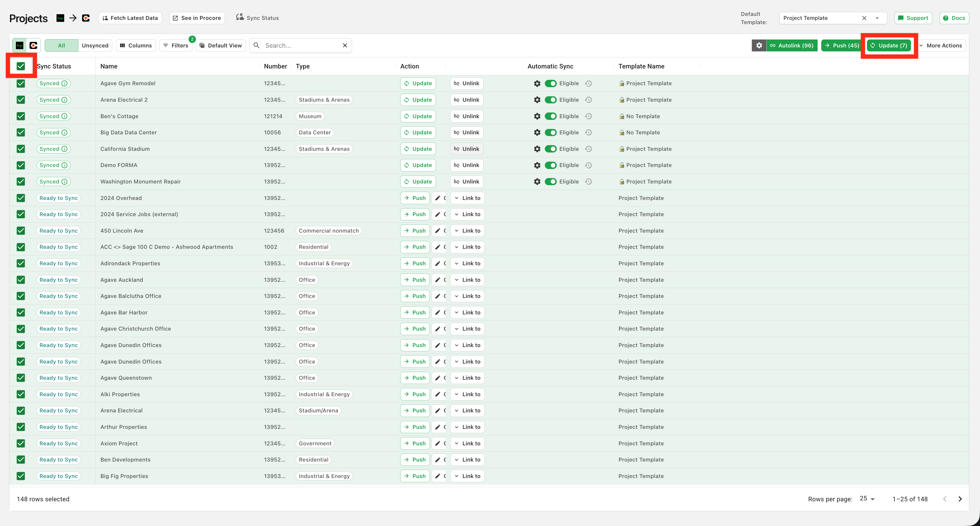Push the Agave Christchurch Office project

coord(415,329)
